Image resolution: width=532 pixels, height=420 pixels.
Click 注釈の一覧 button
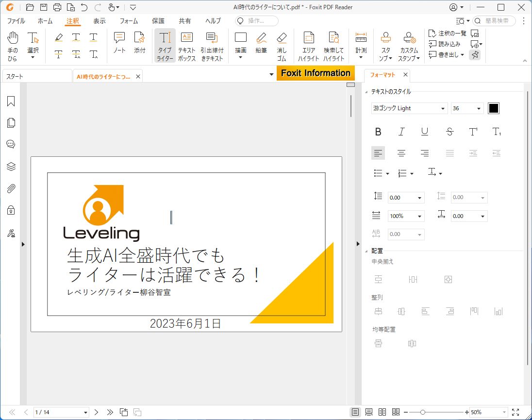448,33
